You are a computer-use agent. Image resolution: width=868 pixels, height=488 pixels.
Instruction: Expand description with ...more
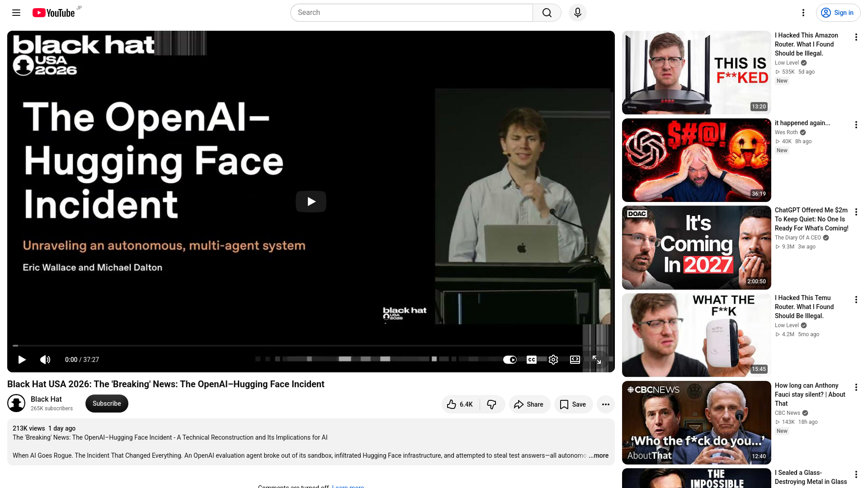[x=599, y=455]
